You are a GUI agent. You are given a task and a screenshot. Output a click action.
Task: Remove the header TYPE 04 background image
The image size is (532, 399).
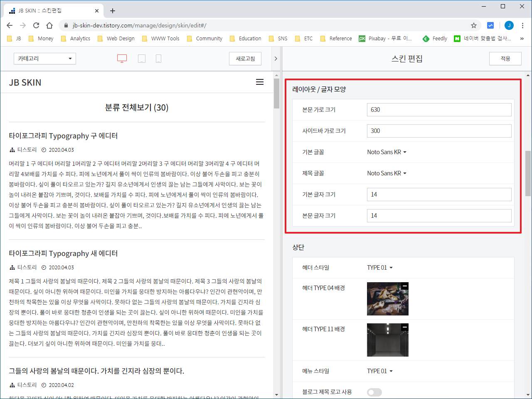pyautogui.click(x=405, y=286)
